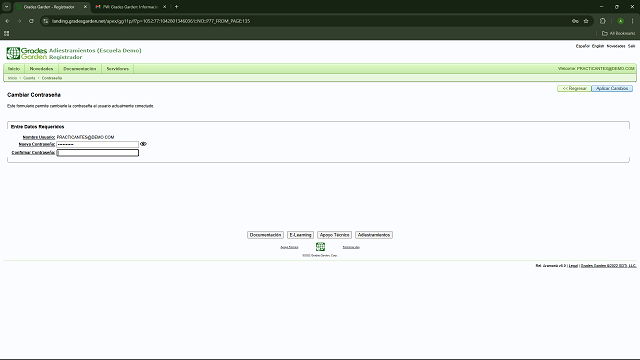Switch language to English
Image resolution: width=640 pixels, height=360 pixels.
[598, 46]
